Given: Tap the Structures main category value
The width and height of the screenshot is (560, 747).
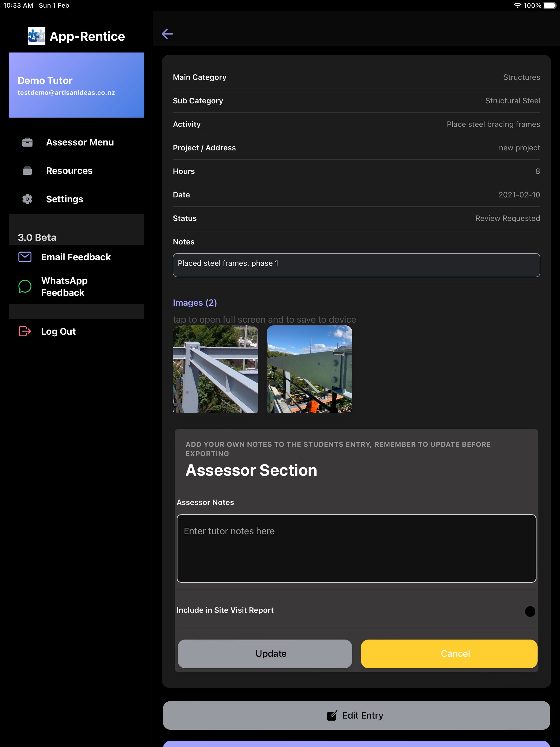Looking at the screenshot, I should (521, 77).
